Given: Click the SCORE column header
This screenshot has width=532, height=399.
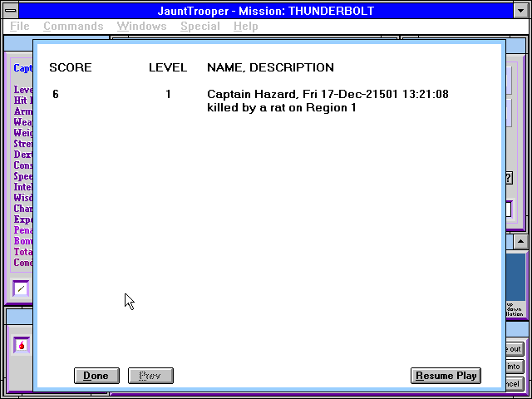Looking at the screenshot, I should click(71, 67).
